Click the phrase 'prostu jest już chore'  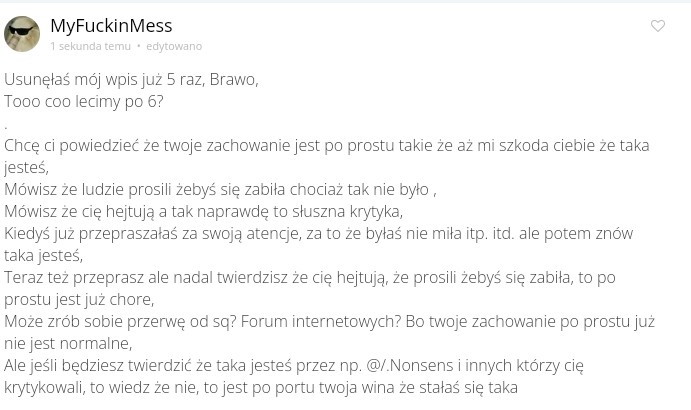78,299
